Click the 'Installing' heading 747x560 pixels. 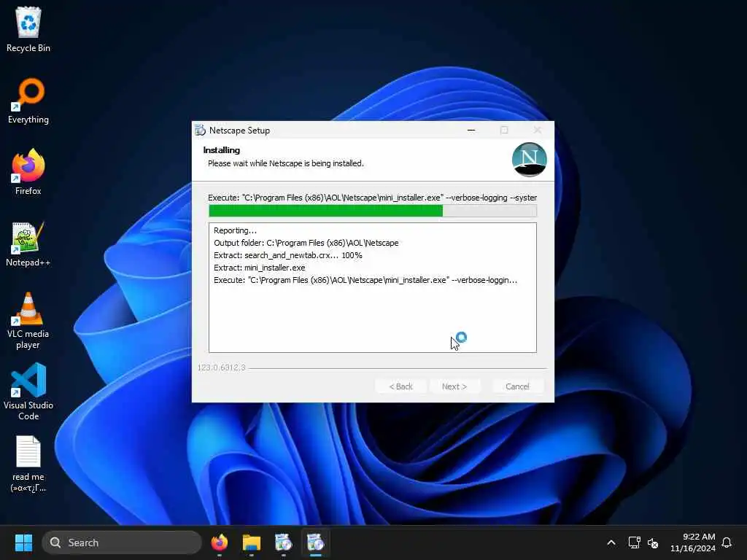222,150
